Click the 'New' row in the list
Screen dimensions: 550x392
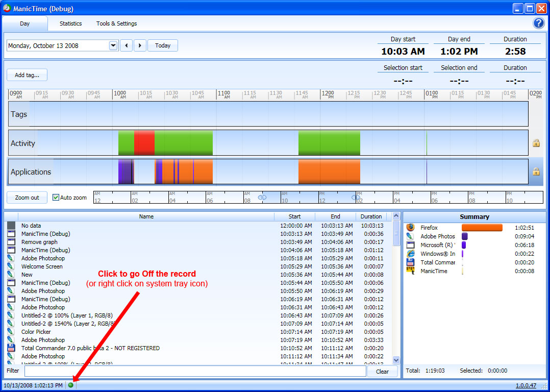(x=198, y=275)
